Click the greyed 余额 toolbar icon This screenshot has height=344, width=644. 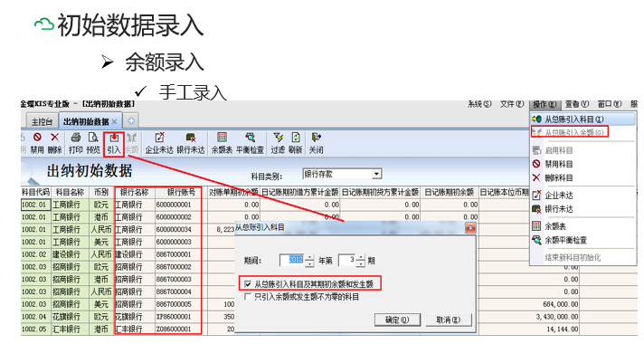(131, 143)
